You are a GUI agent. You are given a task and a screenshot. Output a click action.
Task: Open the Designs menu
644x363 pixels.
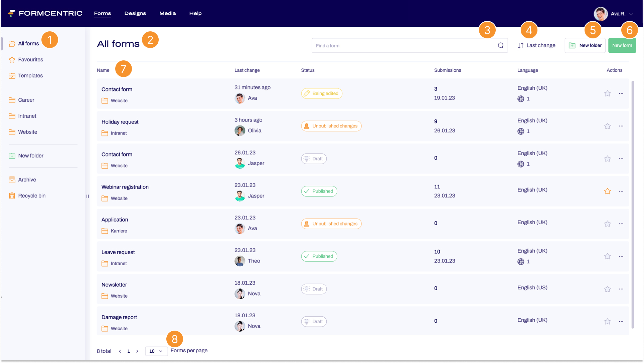[135, 13]
